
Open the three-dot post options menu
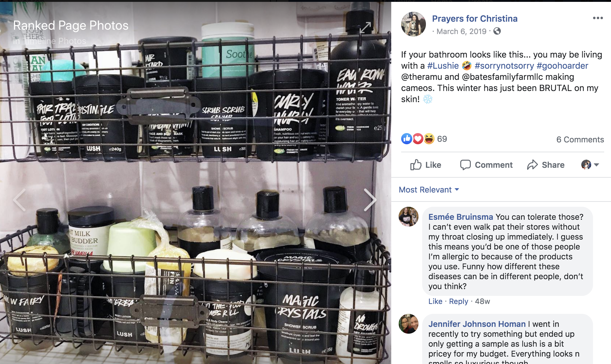click(x=598, y=18)
